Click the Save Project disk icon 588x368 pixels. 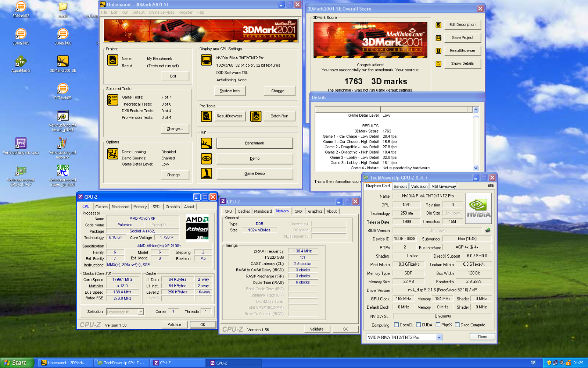[x=438, y=38]
